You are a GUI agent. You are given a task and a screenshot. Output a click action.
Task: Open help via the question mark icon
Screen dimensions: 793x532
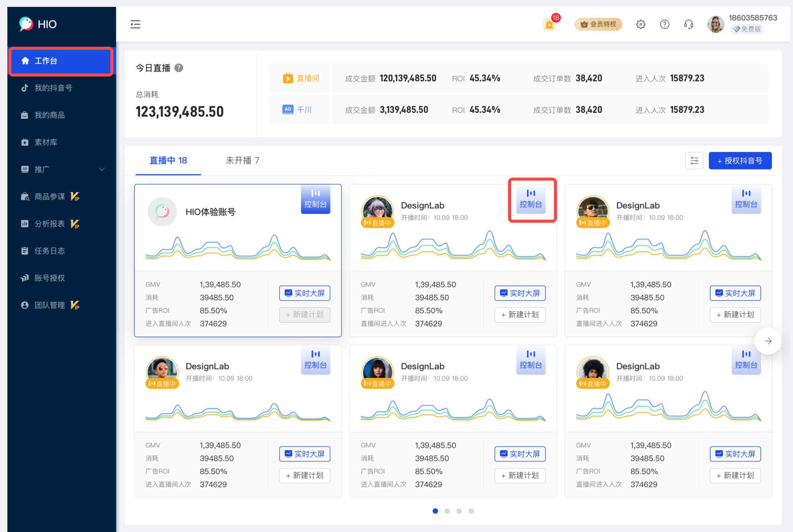[x=664, y=24]
